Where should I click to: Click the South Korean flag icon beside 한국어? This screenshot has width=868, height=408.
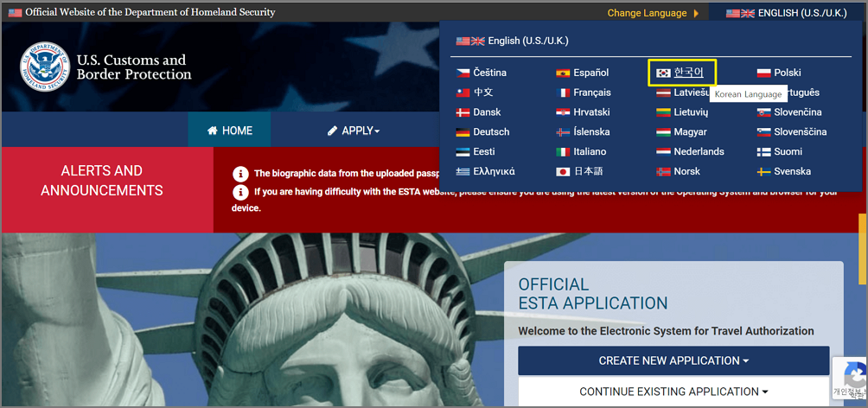tap(663, 73)
